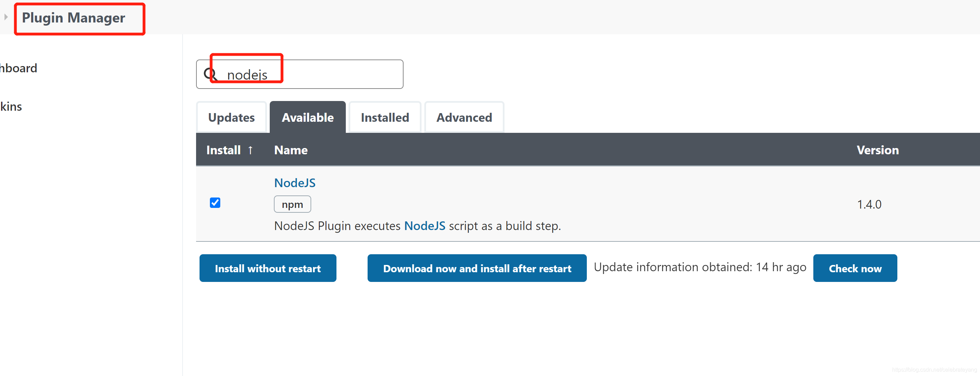The height and width of the screenshot is (376, 980).
Task: Click Download now and install after restart
Action: (x=477, y=268)
